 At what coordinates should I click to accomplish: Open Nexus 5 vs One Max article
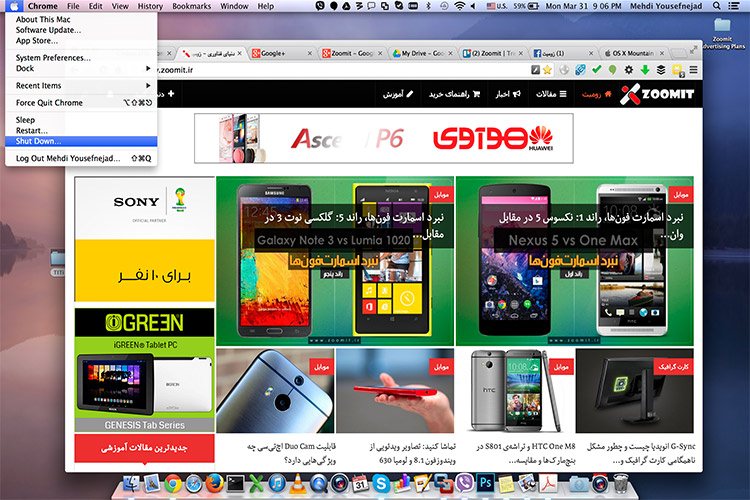click(574, 261)
